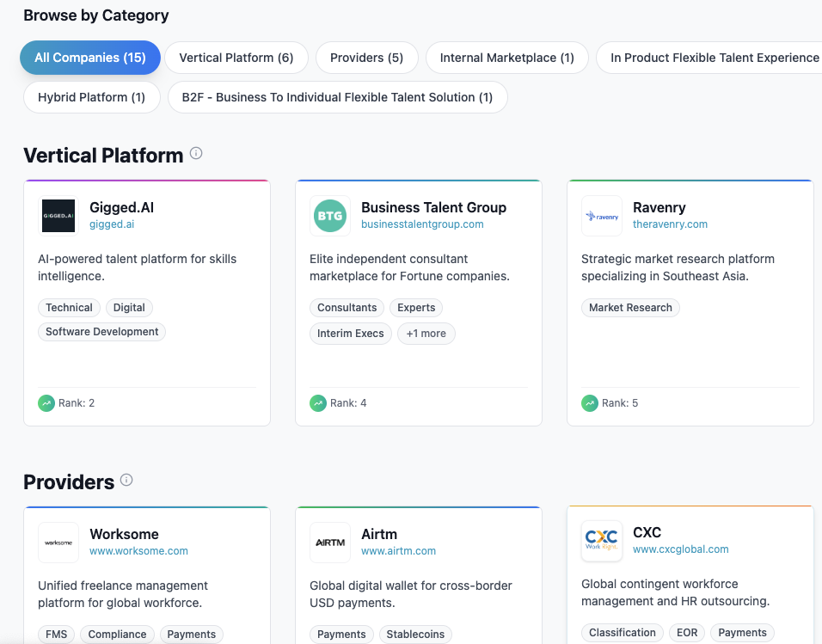Open the Ravenry company title
This screenshot has width=822, height=644.
659,208
